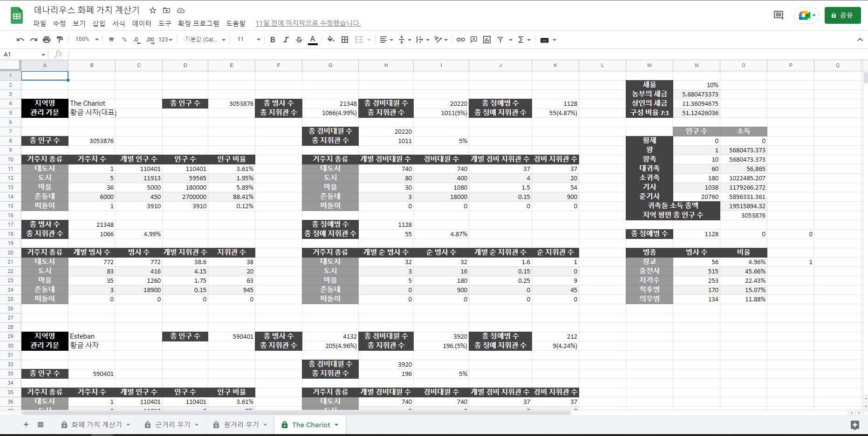Toggle italic formatting
The image size is (868, 436).
pyautogui.click(x=286, y=40)
